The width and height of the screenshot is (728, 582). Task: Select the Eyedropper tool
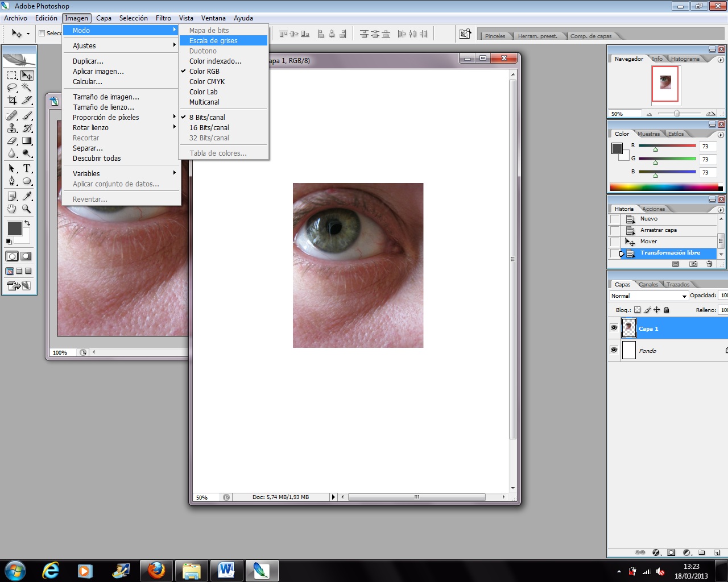27,196
